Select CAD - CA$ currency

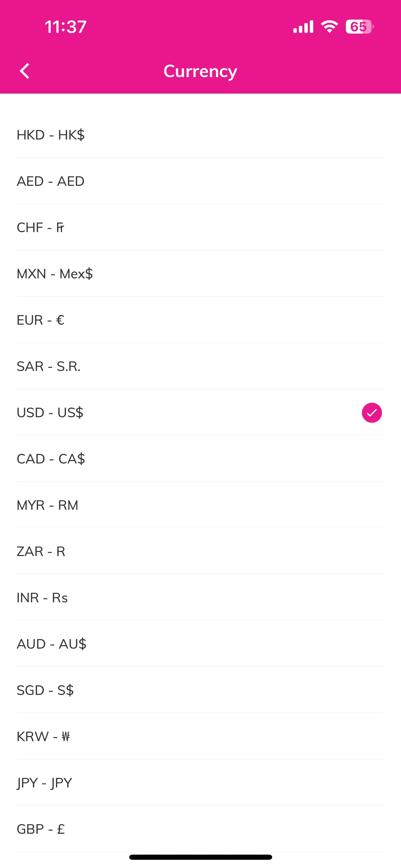[x=200, y=459]
